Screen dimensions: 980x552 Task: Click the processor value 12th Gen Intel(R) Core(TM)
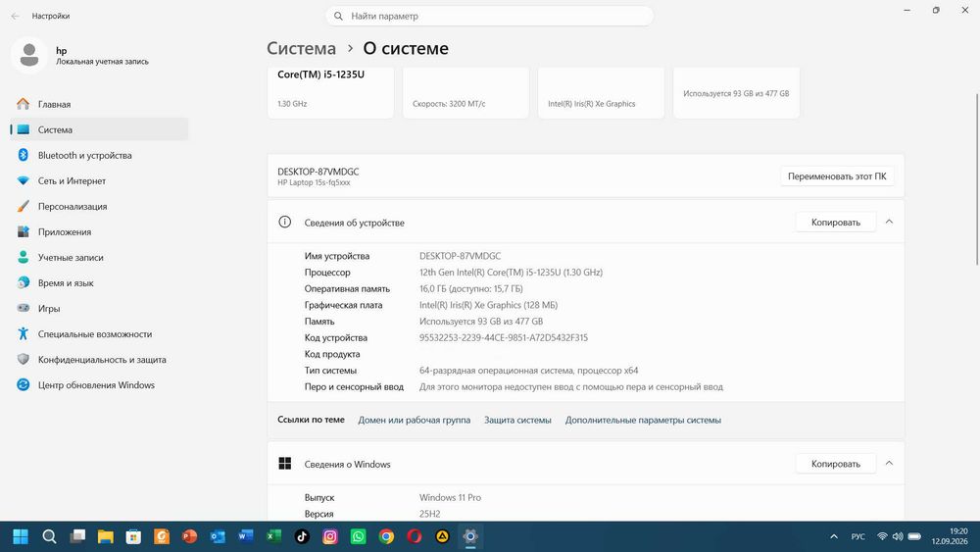[x=511, y=273]
